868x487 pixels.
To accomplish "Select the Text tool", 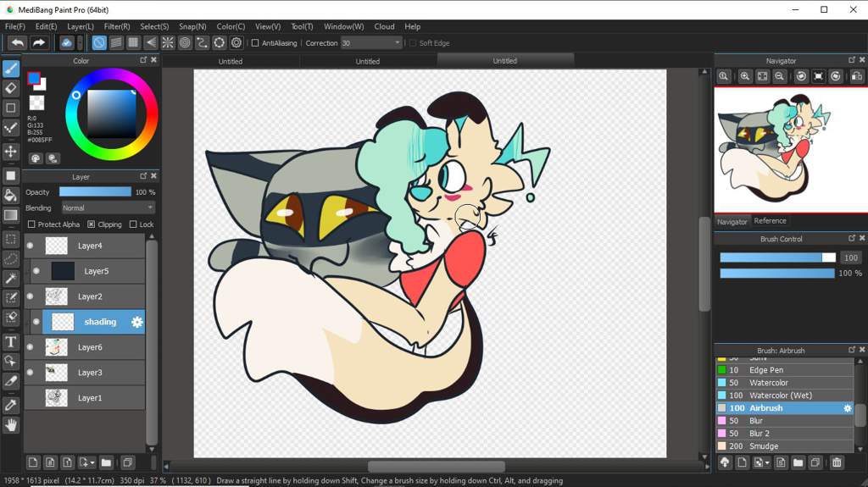I will [11, 341].
